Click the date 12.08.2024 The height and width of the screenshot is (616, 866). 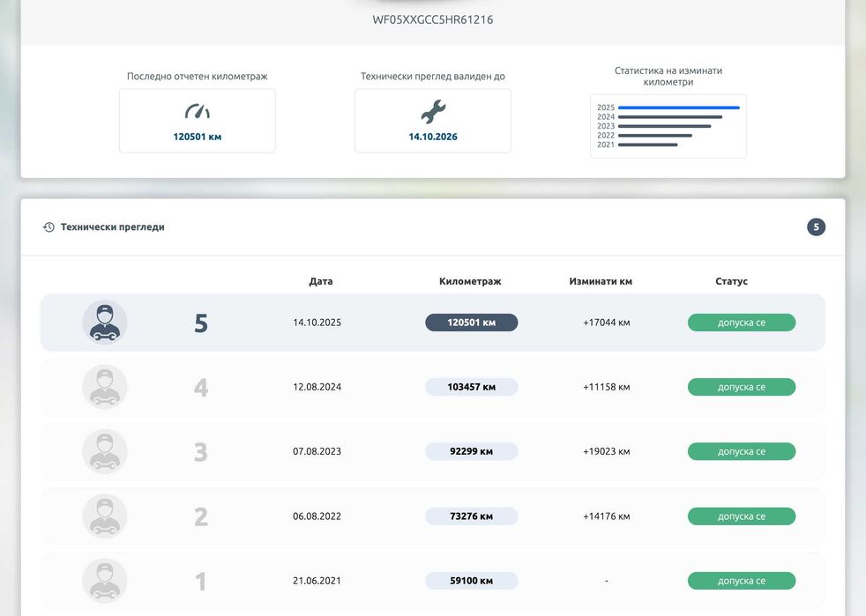(x=317, y=387)
